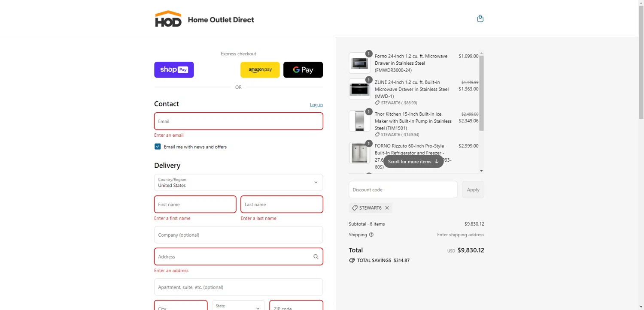Click the STEWART6 tag icon under Discount code
This screenshot has width=644, height=310.
coord(355,208)
